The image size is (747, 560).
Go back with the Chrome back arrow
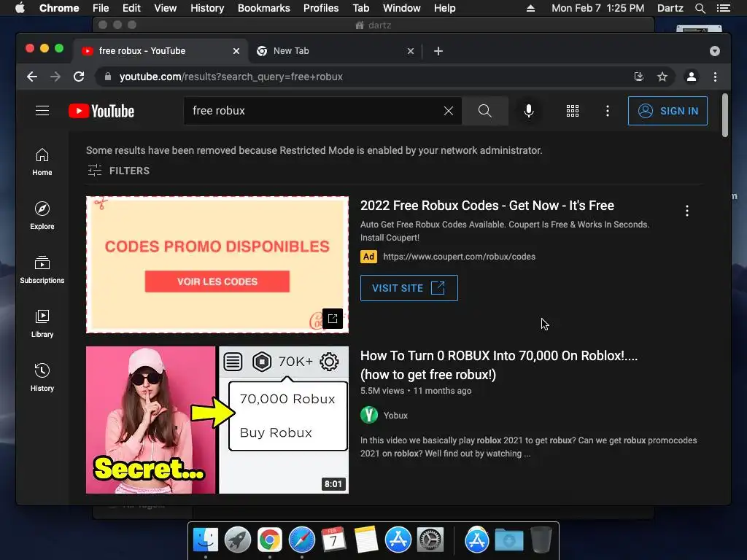pyautogui.click(x=32, y=77)
